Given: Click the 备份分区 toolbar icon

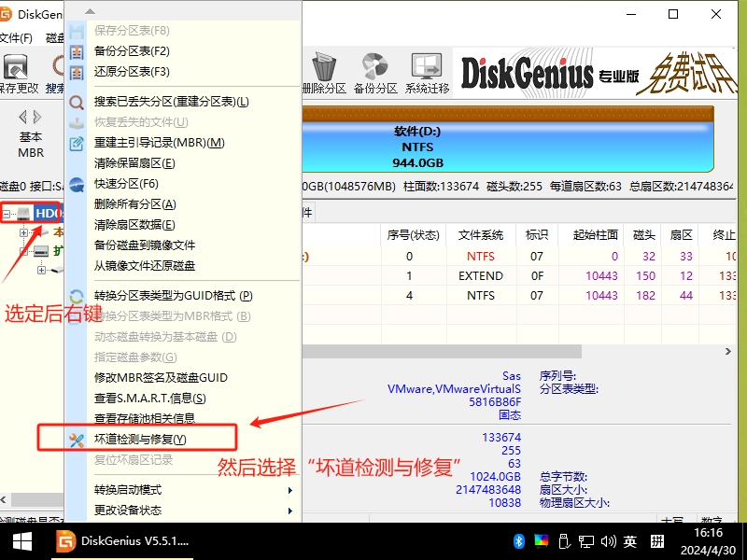Looking at the screenshot, I should [x=375, y=67].
